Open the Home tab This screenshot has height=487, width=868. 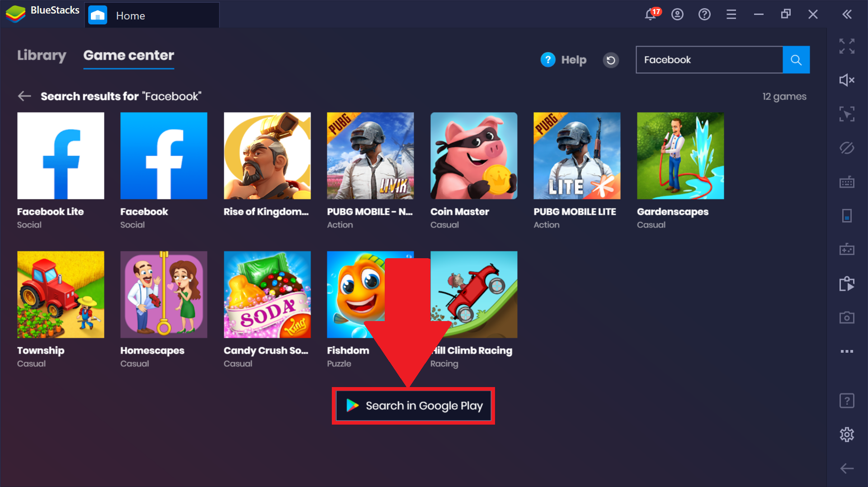152,15
